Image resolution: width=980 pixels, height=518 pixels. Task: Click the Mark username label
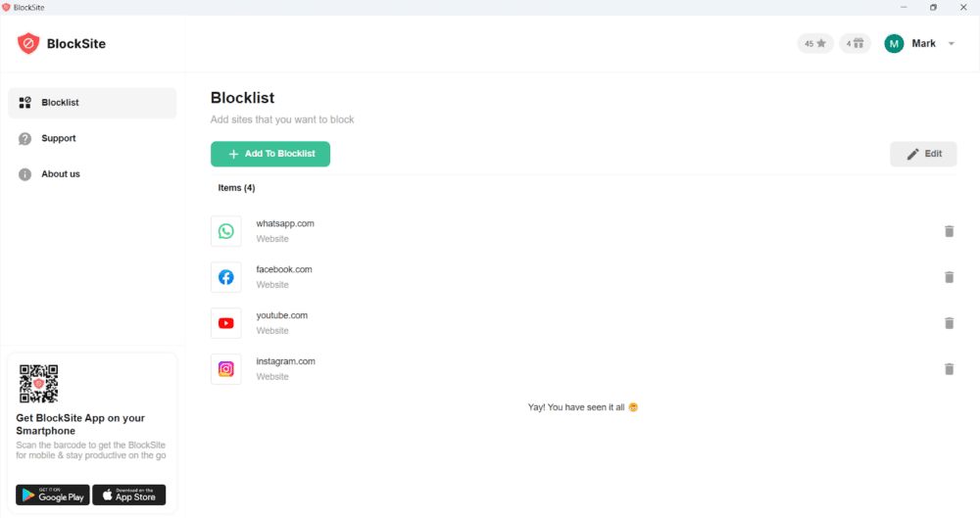pos(923,43)
